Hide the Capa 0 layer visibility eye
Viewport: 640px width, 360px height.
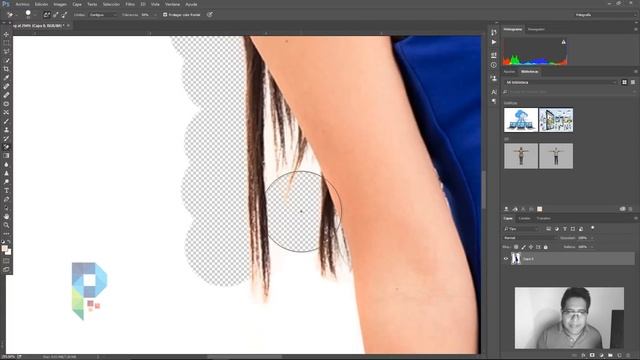coord(506,259)
